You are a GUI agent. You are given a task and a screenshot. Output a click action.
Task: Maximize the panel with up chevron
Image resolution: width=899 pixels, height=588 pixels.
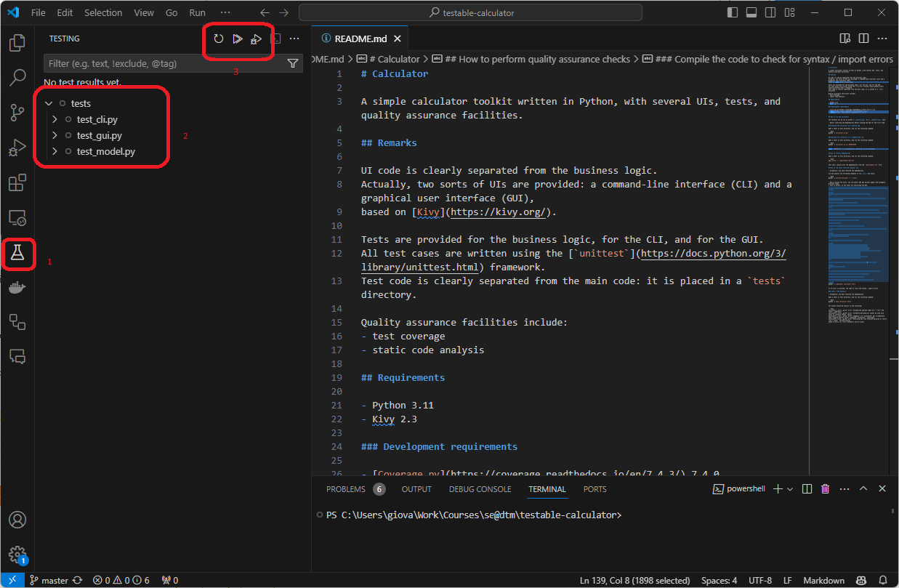point(863,489)
